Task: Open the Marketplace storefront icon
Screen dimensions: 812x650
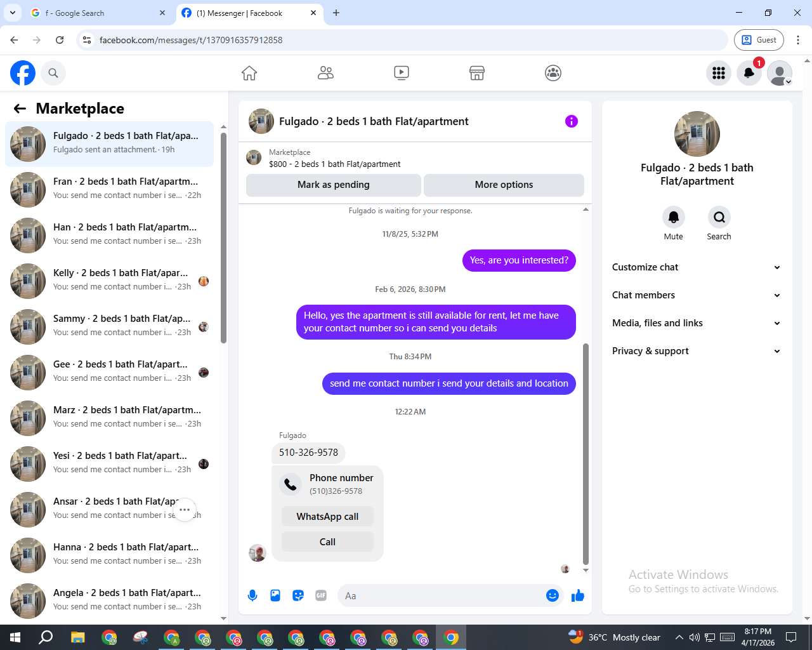Action: pos(477,73)
